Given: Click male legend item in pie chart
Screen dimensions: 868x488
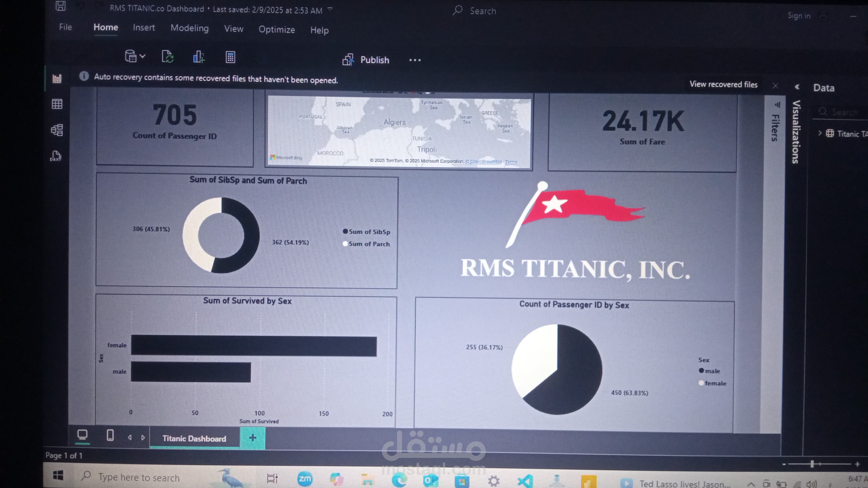Looking at the screenshot, I should point(709,371).
